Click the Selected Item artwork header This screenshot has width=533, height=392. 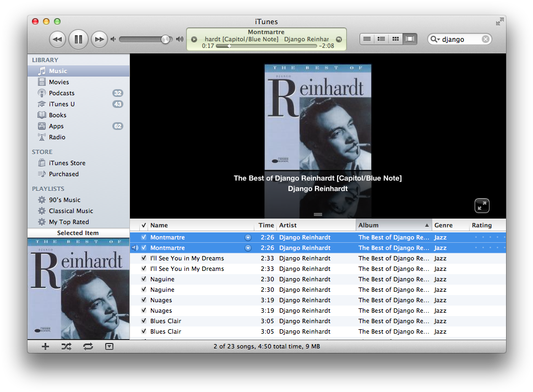(x=79, y=233)
